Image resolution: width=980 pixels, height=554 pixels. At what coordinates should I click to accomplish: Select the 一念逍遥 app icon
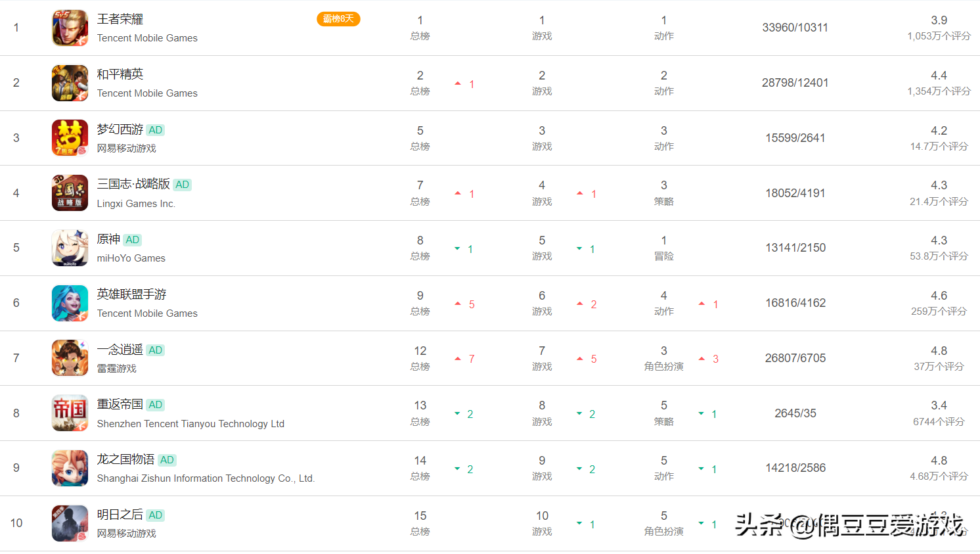coord(70,358)
